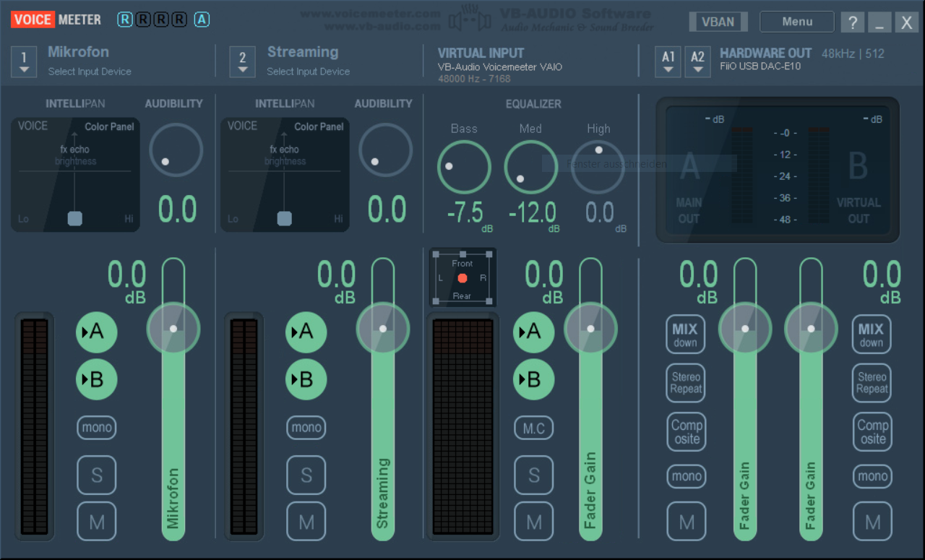Click the red dot in the surround panner
The height and width of the screenshot is (560, 925).
pos(462,278)
